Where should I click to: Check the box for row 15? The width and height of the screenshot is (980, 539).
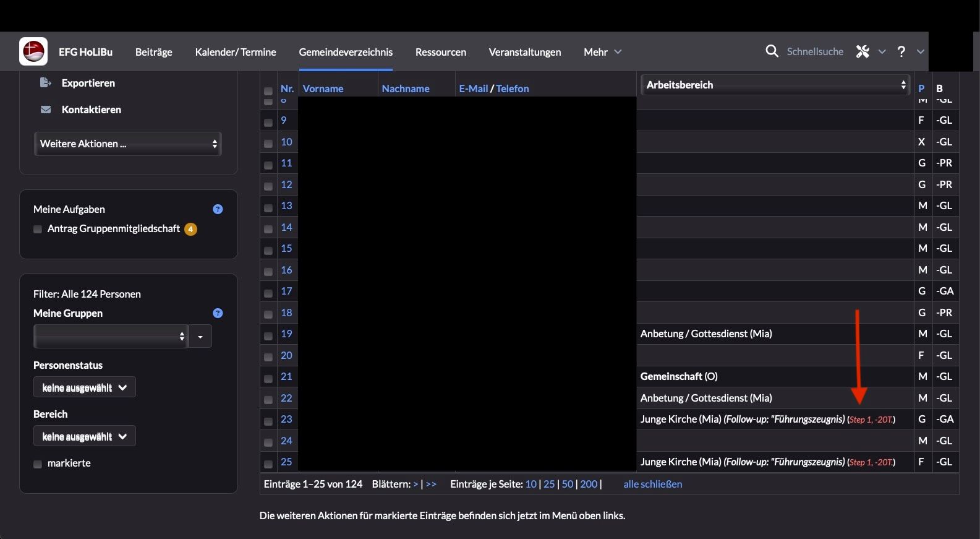268,250
